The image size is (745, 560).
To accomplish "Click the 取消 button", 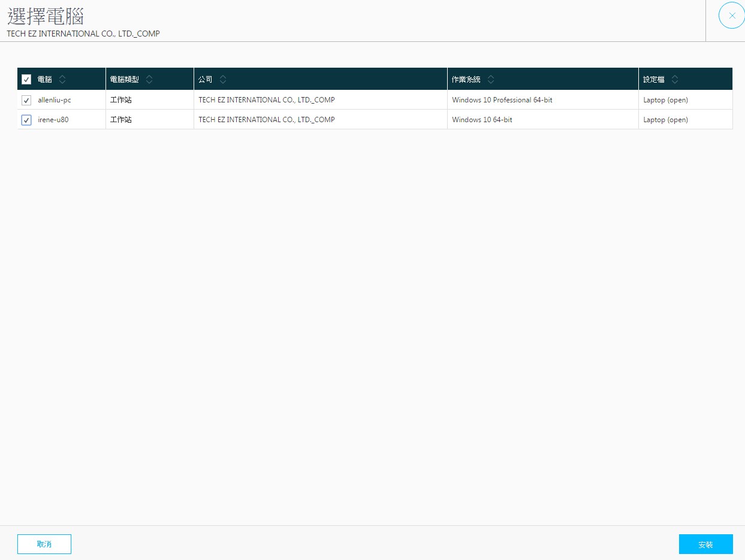I will click(x=44, y=544).
